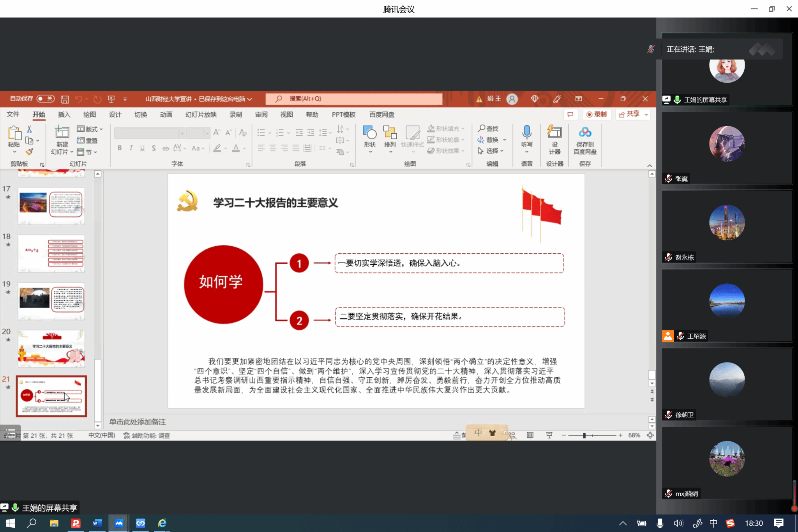Select the Format Painter brush icon
The height and width of the screenshot is (532, 798).
click(x=29, y=152)
